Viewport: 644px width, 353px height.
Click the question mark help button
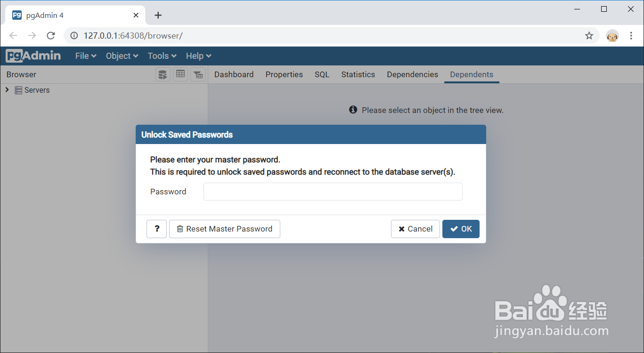[157, 229]
